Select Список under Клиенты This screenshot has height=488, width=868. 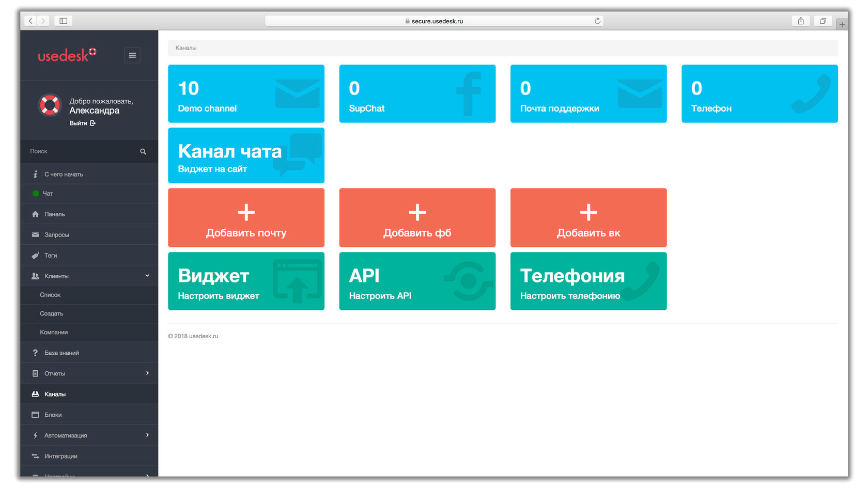pos(89,295)
